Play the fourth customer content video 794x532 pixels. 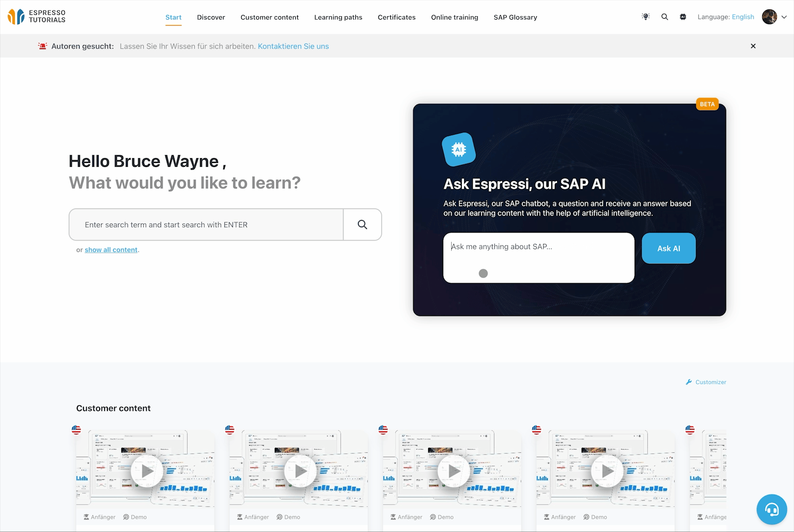click(x=607, y=471)
